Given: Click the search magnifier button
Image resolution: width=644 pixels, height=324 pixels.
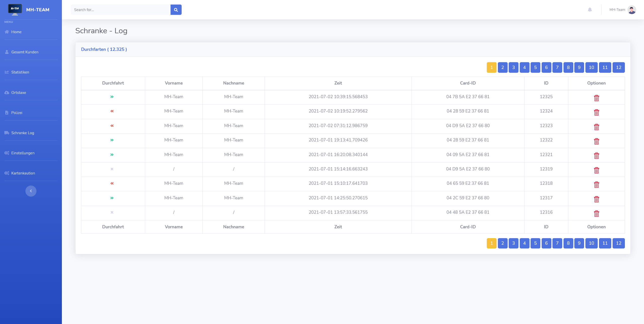Looking at the screenshot, I should tap(176, 10).
